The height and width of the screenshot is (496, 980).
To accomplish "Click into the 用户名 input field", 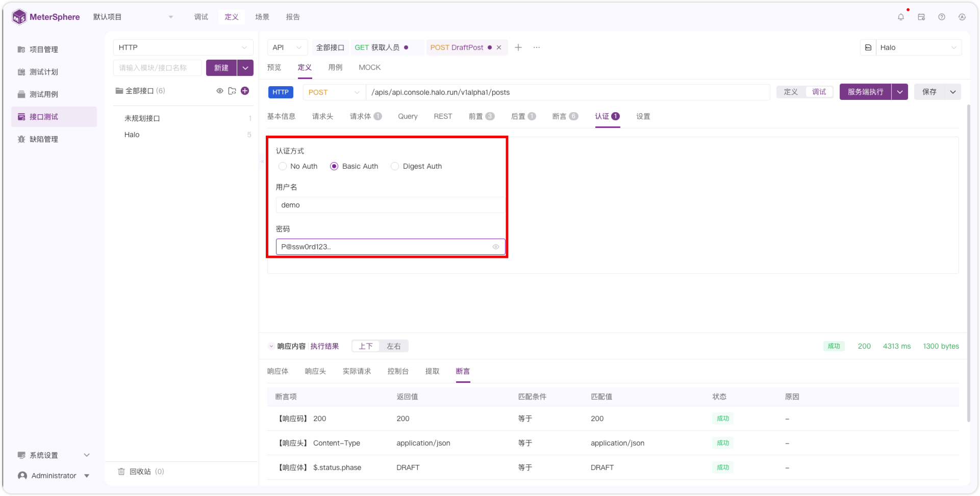I will point(390,205).
